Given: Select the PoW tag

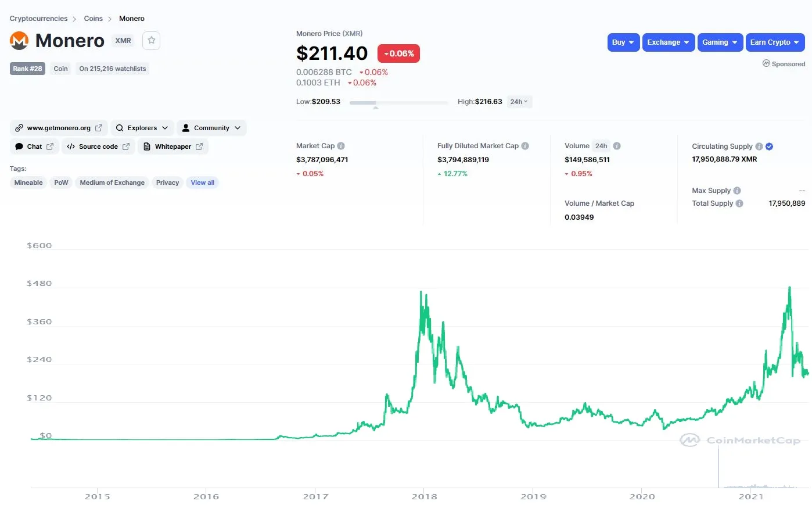Looking at the screenshot, I should tap(61, 183).
